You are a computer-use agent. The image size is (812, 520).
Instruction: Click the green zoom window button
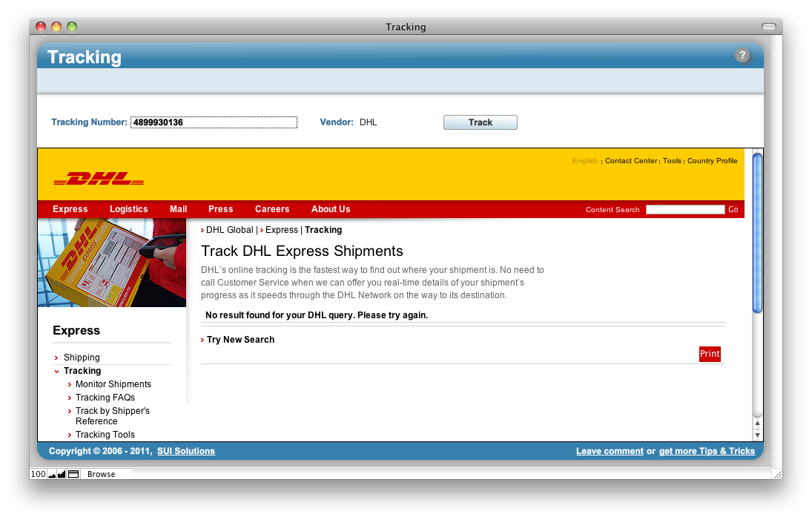point(72,27)
